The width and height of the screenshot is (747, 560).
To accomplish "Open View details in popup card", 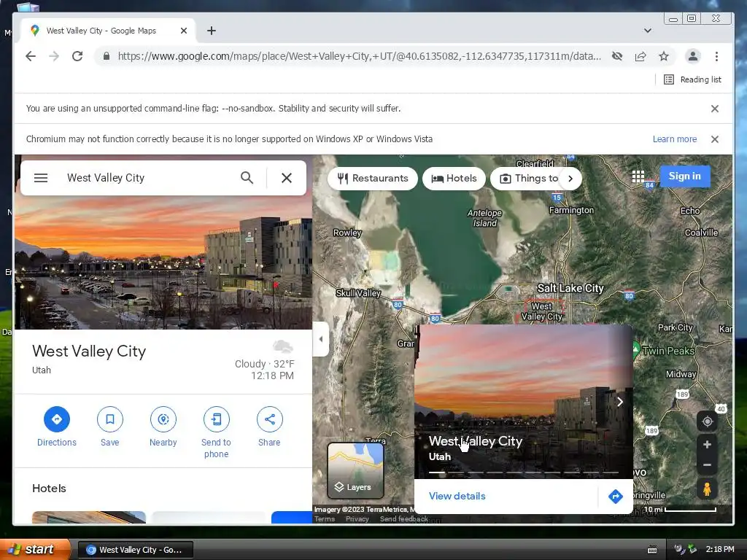I will (457, 496).
